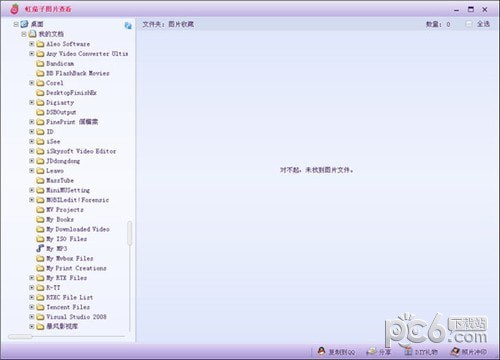The image size is (500, 360).
Task: Click the Bandicam folder icon
Action: pyautogui.click(x=40, y=63)
